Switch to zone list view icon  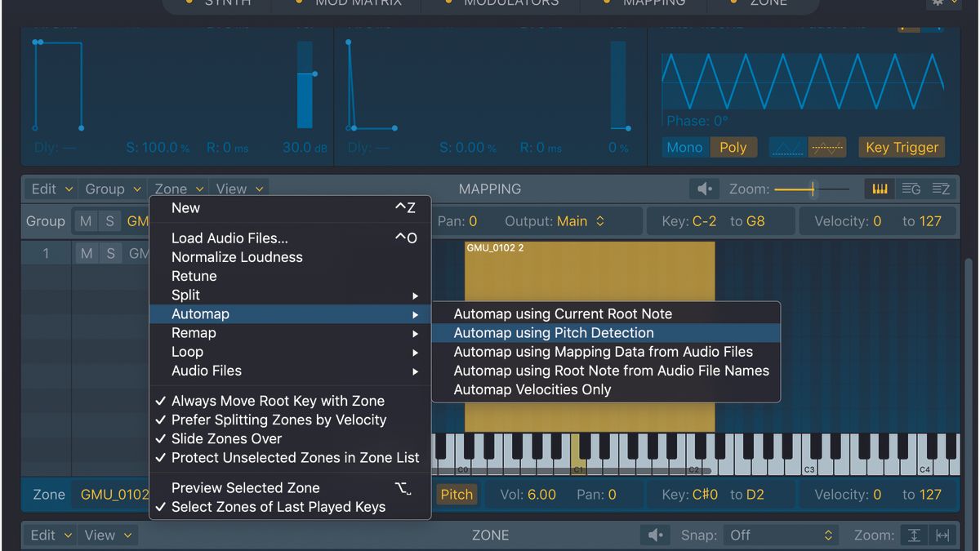click(x=941, y=189)
